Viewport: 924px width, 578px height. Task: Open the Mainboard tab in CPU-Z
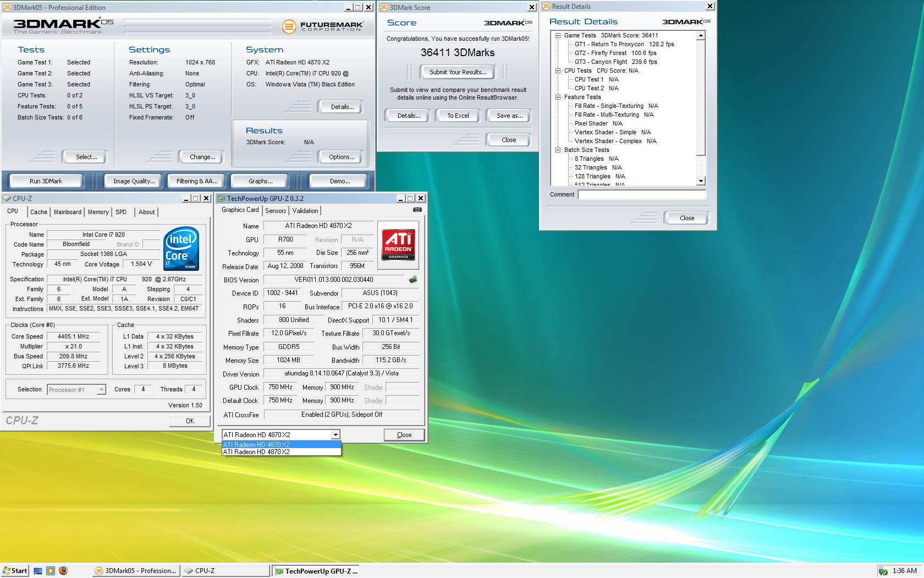[x=68, y=212]
